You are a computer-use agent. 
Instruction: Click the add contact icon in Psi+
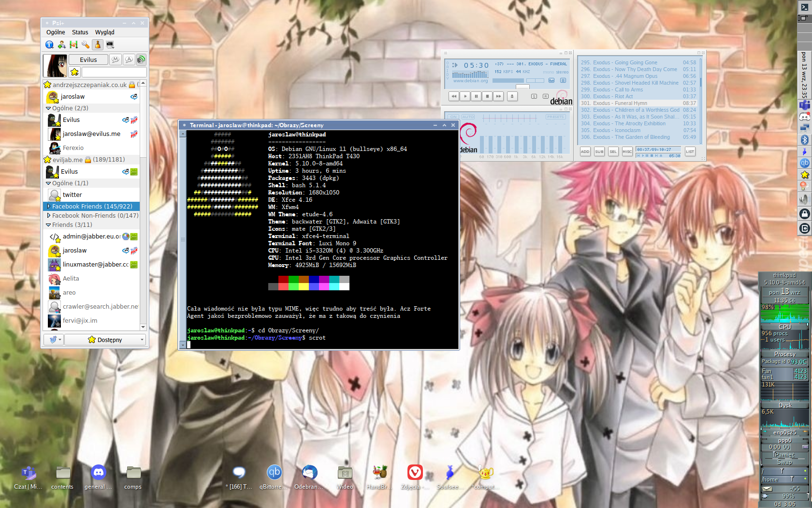point(61,45)
